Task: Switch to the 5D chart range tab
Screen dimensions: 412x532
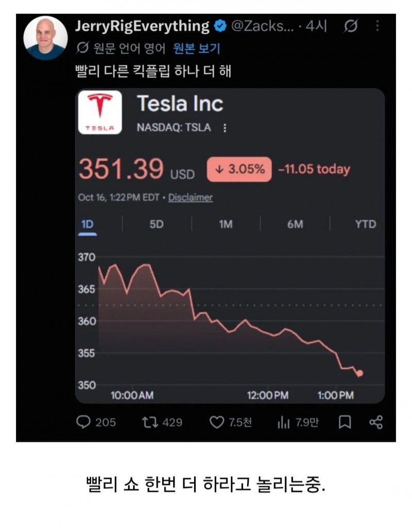Action: [x=157, y=224]
